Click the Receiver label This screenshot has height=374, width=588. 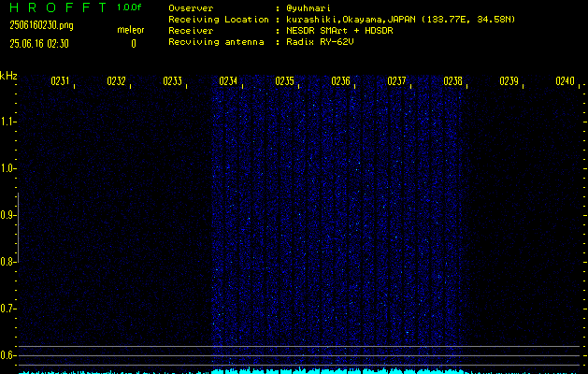(x=191, y=30)
